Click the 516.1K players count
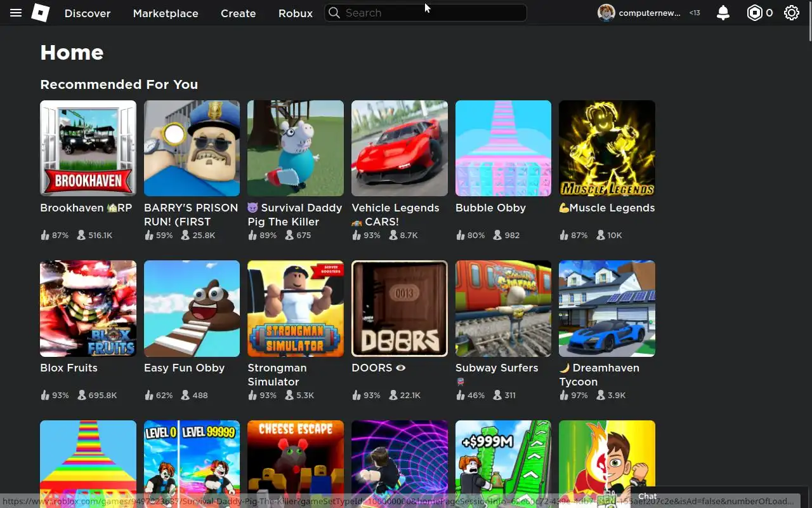The width and height of the screenshot is (812, 508). pos(100,235)
